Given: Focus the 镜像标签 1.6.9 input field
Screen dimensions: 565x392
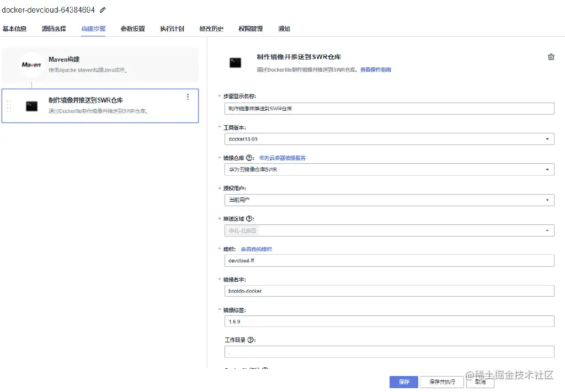Looking at the screenshot, I should (x=389, y=321).
